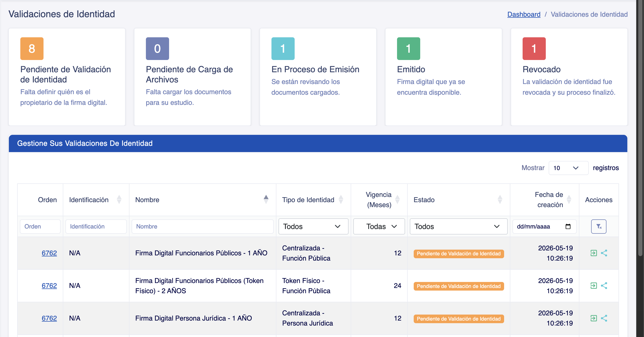Share the Token Físico Función Pública row

click(604, 286)
